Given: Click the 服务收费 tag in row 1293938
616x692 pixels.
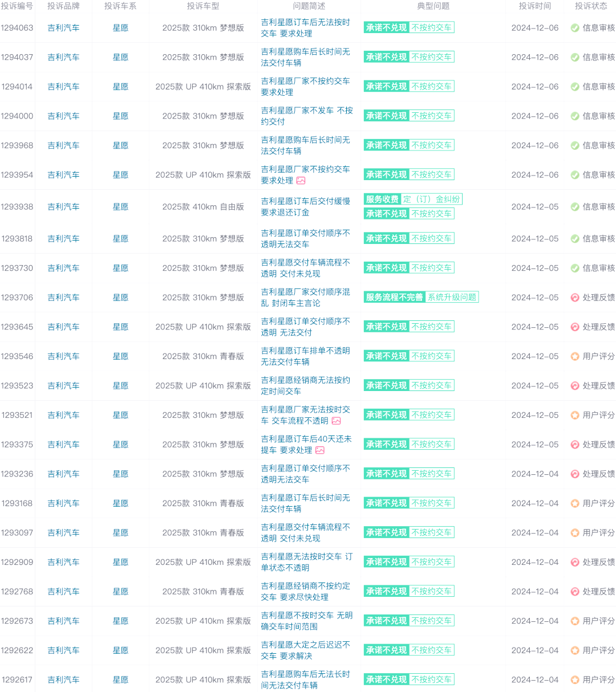Looking at the screenshot, I should pos(382,200).
